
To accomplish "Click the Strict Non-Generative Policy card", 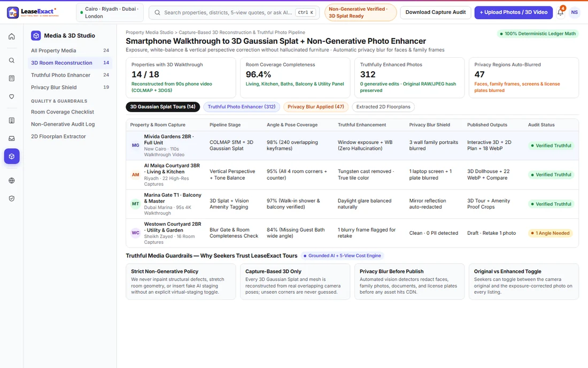I will coord(181,281).
